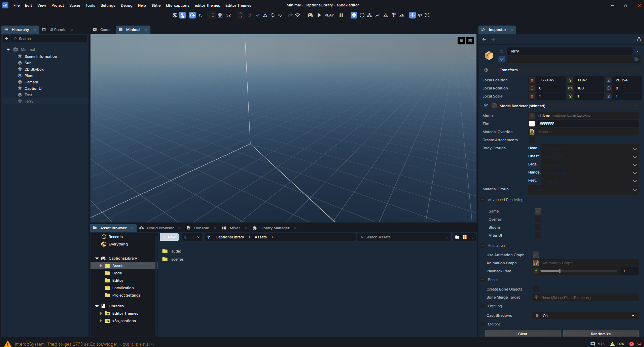This screenshot has width=644, height=347.
Task: Open the Debug menu
Action: click(127, 5)
